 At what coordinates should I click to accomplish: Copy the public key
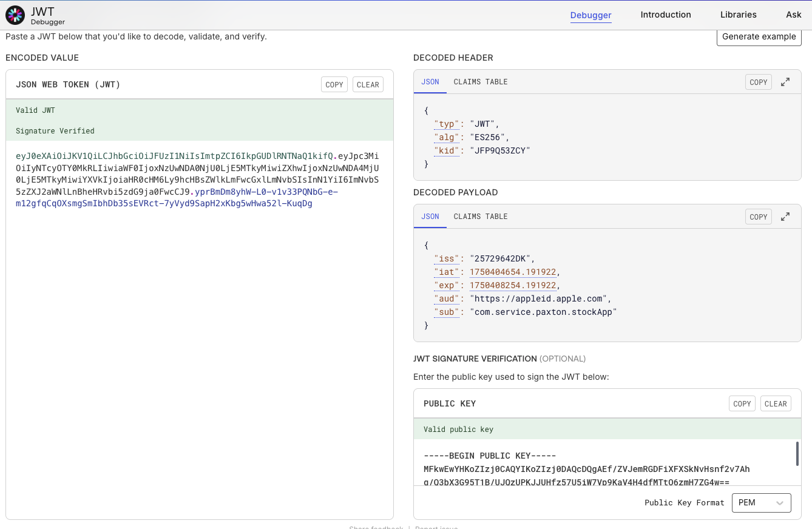pyautogui.click(x=742, y=403)
